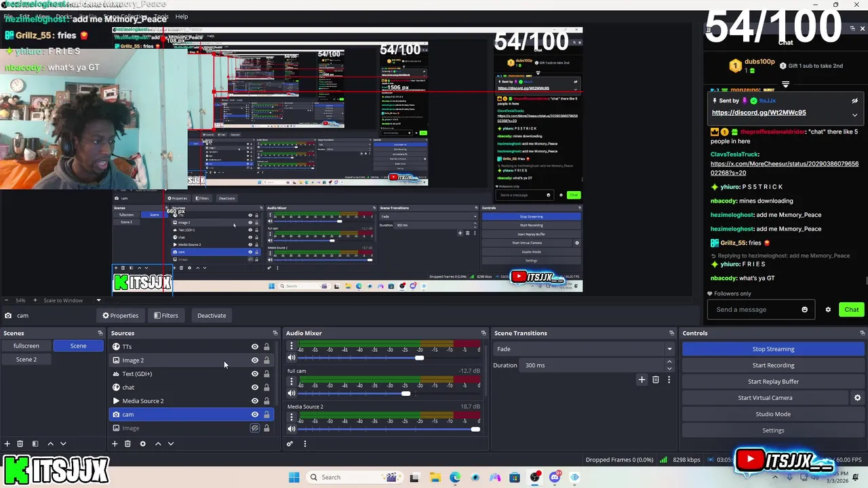The image size is (868, 488).
Task: Move selected source down
Action: [171, 444]
